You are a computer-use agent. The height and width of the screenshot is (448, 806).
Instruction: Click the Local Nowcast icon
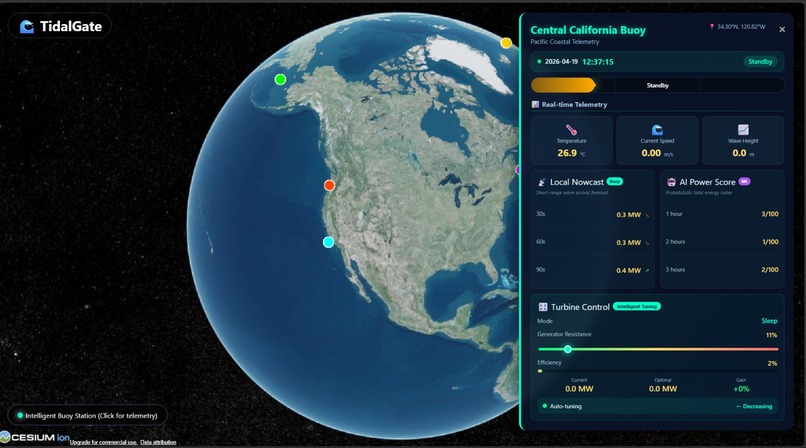click(542, 182)
